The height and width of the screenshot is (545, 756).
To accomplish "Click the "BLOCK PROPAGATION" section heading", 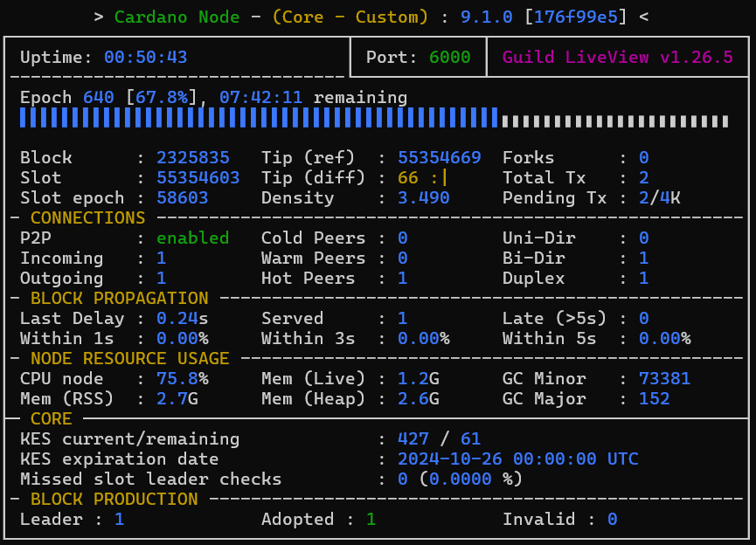I will [x=120, y=299].
